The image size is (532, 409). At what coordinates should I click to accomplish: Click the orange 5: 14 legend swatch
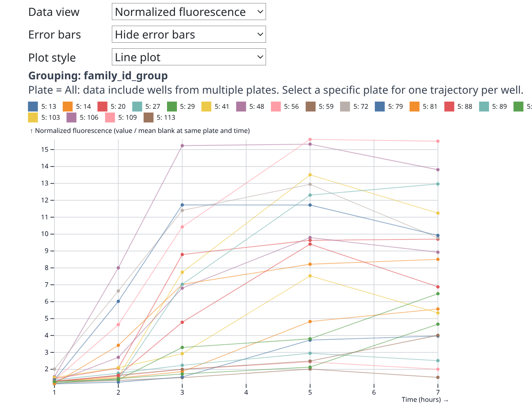(x=68, y=106)
